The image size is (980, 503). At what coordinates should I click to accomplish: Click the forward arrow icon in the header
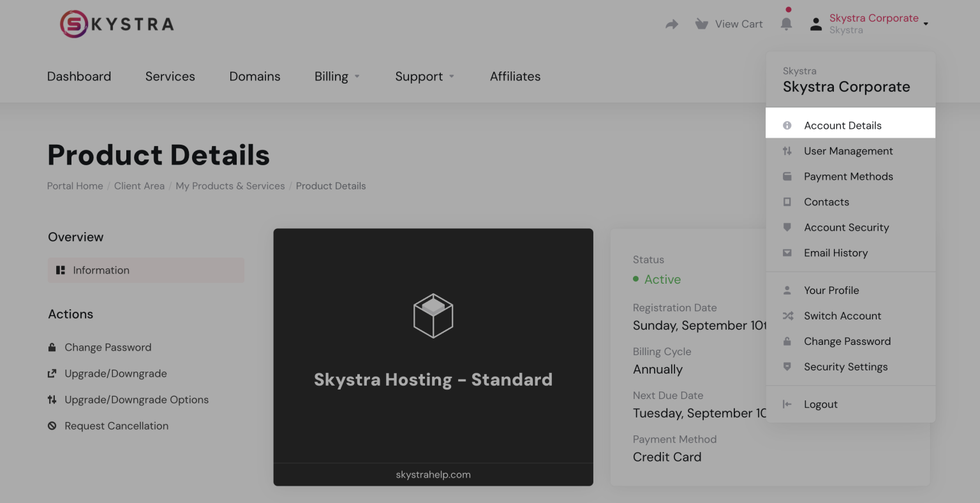click(x=671, y=24)
